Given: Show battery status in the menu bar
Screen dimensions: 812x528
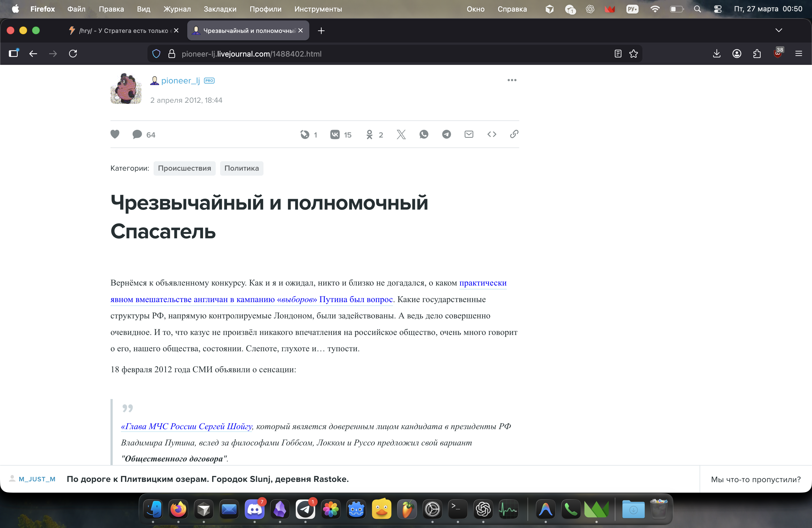Looking at the screenshot, I should (677, 9).
